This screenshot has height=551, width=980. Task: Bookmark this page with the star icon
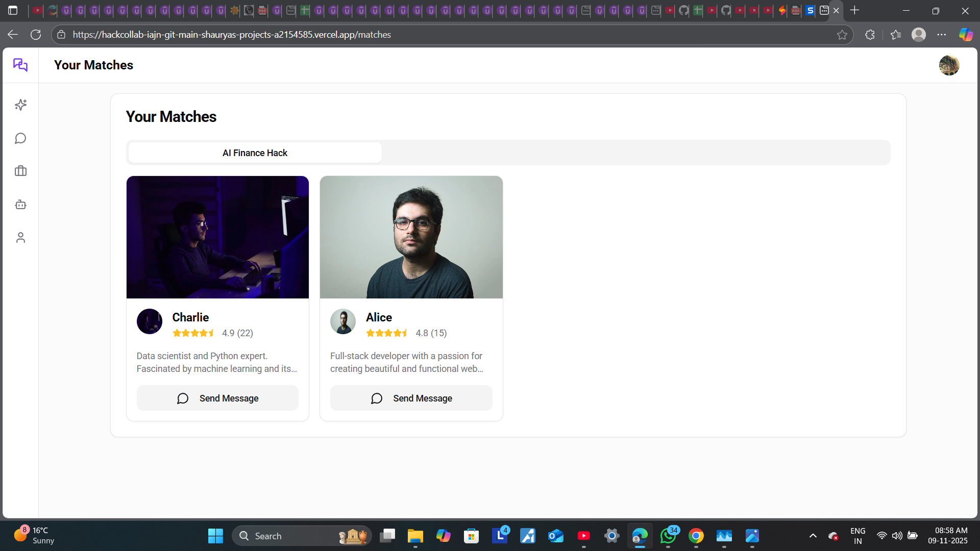842,35
